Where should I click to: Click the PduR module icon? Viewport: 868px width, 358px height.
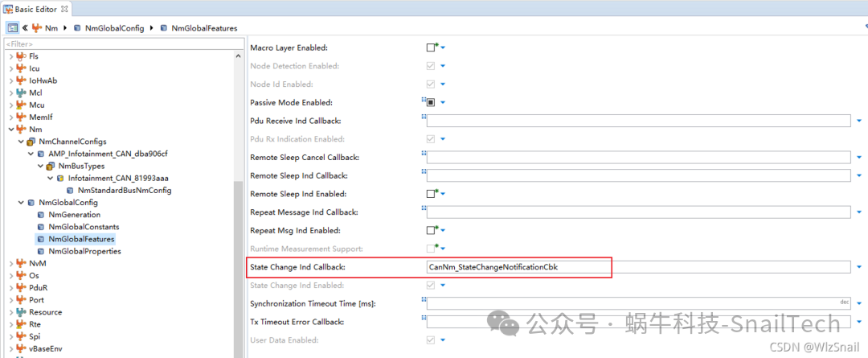(21, 288)
